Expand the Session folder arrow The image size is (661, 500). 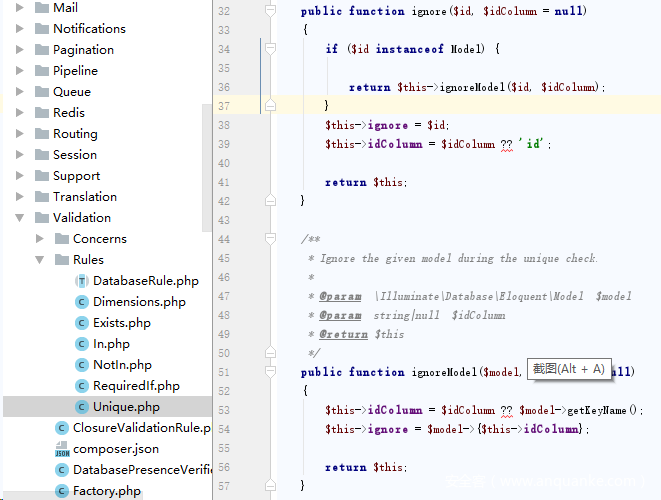pyautogui.click(x=19, y=155)
